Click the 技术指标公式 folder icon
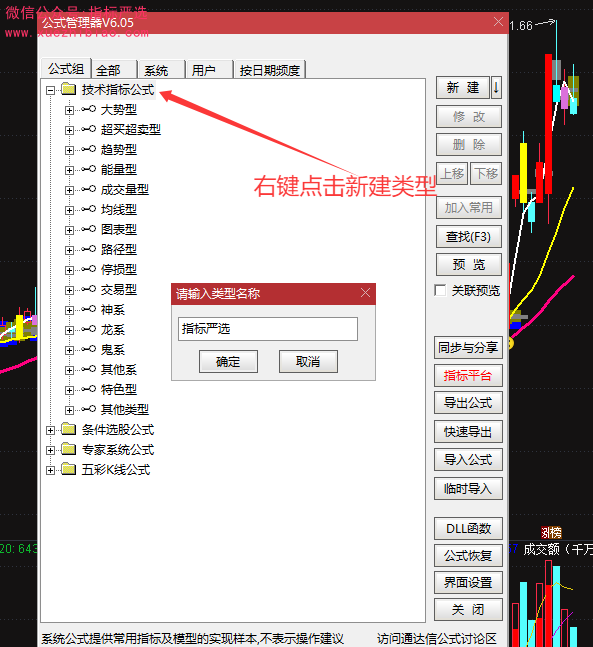 coord(69,89)
